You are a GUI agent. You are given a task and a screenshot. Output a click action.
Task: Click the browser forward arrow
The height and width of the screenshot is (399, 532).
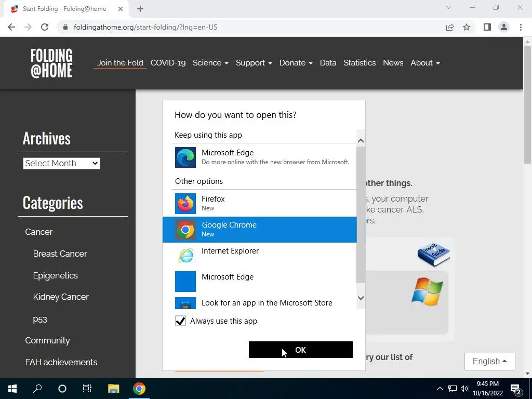pos(28,27)
